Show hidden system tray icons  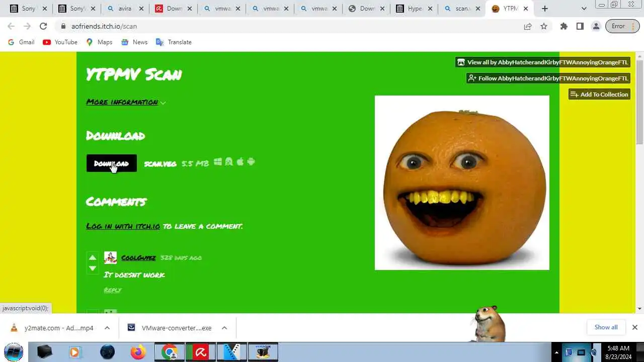pyautogui.click(x=556, y=352)
